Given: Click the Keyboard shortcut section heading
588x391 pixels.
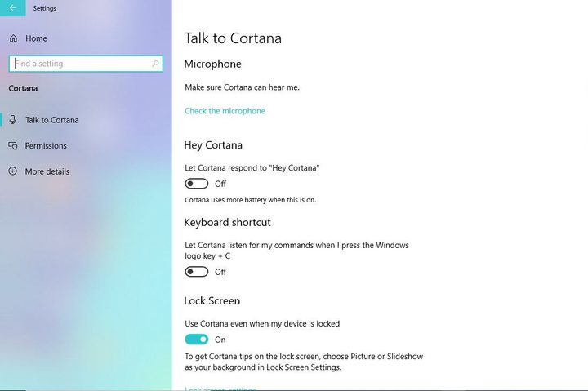Looking at the screenshot, I should [227, 223].
